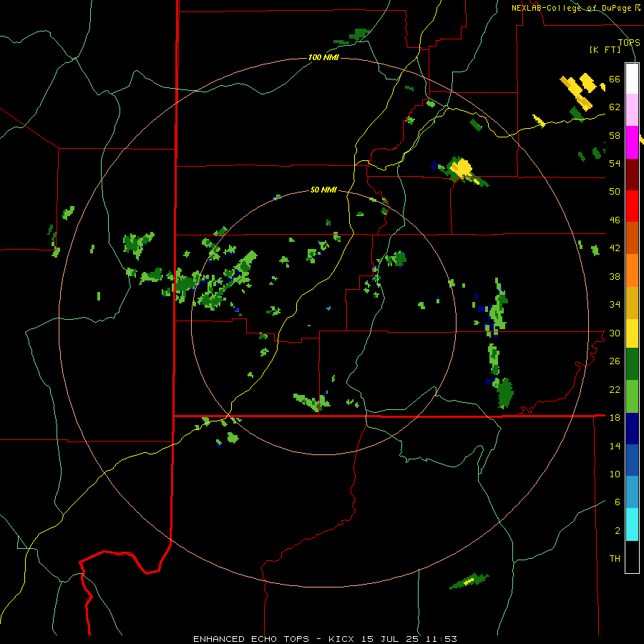Click the 14 legend value
The width and height of the screenshot is (644, 644).
pyautogui.click(x=615, y=446)
